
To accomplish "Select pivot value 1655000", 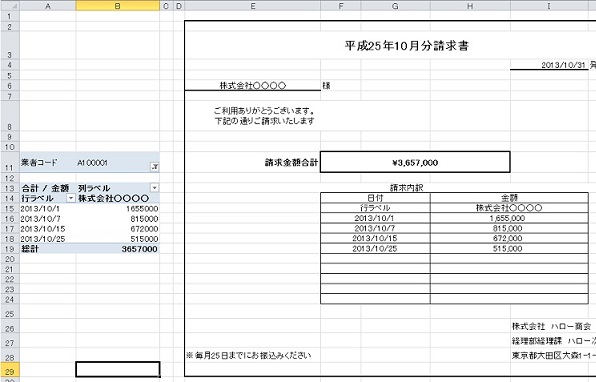I will click(117, 209).
